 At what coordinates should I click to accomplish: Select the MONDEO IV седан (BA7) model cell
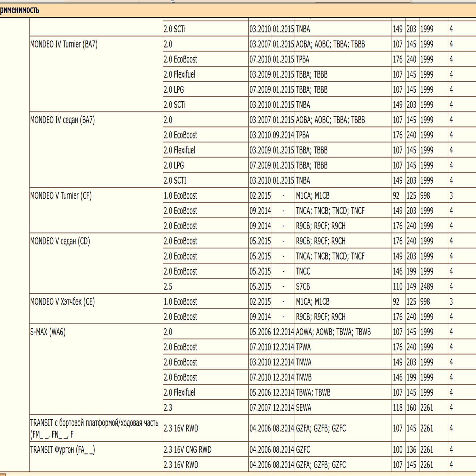(x=62, y=120)
